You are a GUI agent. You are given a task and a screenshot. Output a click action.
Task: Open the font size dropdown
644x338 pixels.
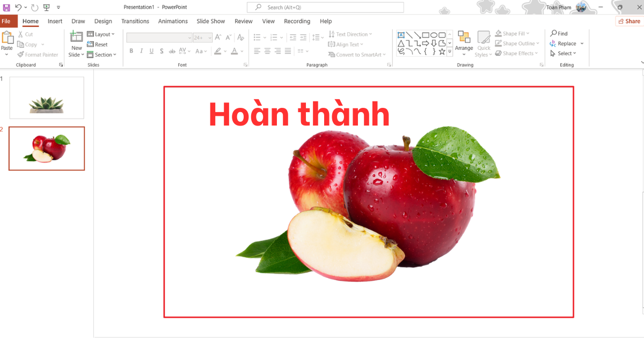click(210, 38)
